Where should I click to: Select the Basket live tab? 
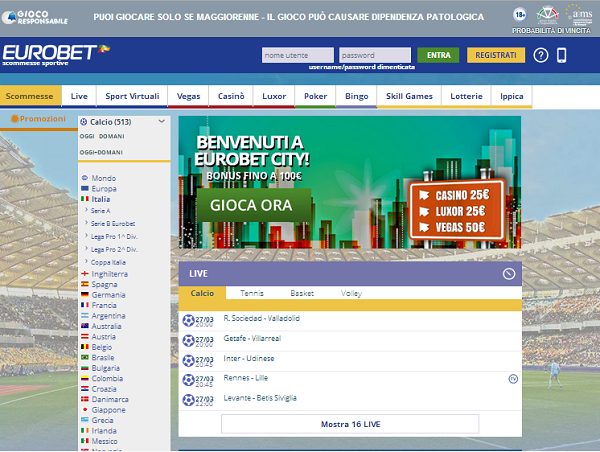pos(302,293)
